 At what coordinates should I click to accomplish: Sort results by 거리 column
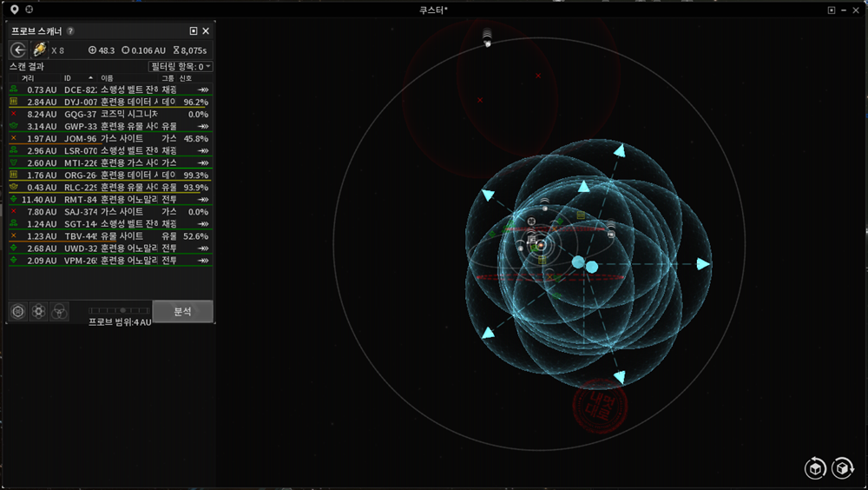28,78
